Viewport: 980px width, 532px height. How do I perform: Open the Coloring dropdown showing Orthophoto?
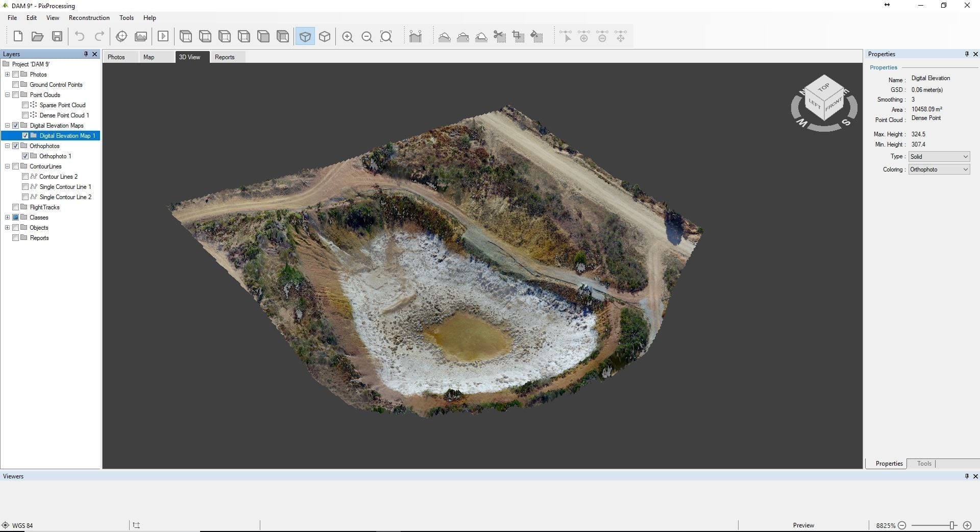(939, 170)
